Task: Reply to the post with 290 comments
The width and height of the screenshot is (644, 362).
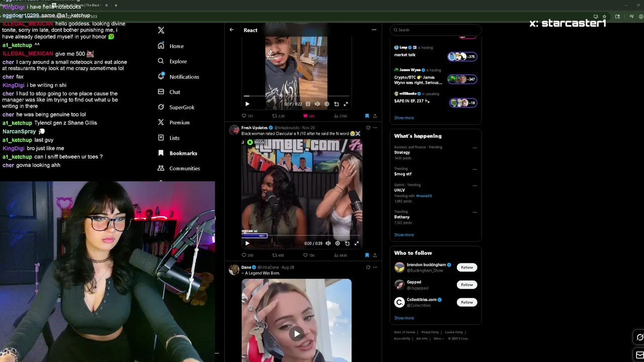Action: (247, 255)
